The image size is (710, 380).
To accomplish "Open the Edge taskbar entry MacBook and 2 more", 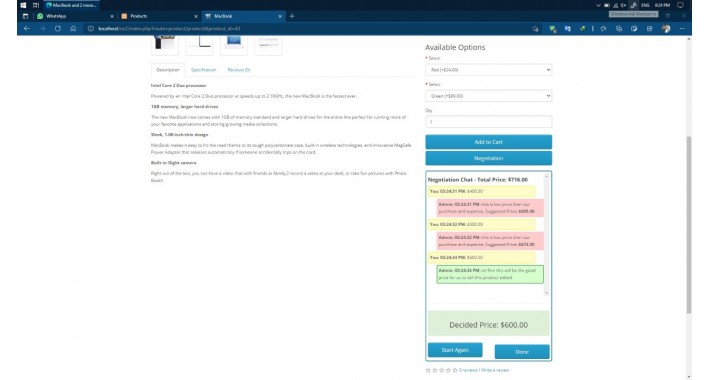I will [x=71, y=5].
